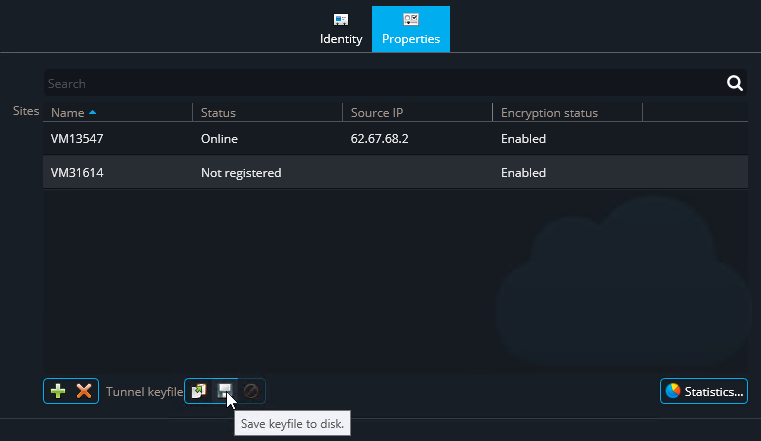This screenshot has height=441, width=761.
Task: Focus the Search input field
Action: [380, 84]
